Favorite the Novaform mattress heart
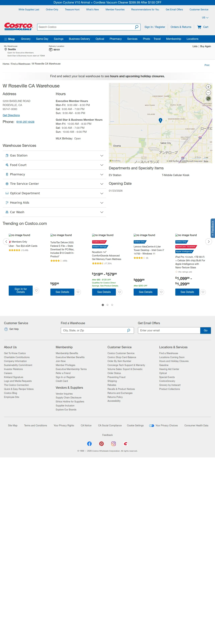Screen dimensions: 215x644 120,292
